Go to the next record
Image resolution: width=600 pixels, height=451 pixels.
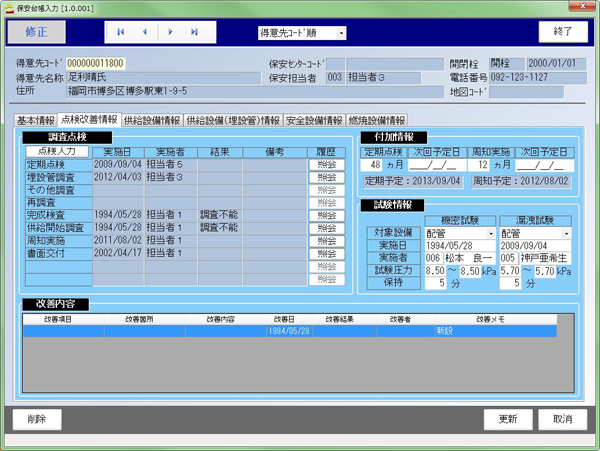(x=171, y=32)
